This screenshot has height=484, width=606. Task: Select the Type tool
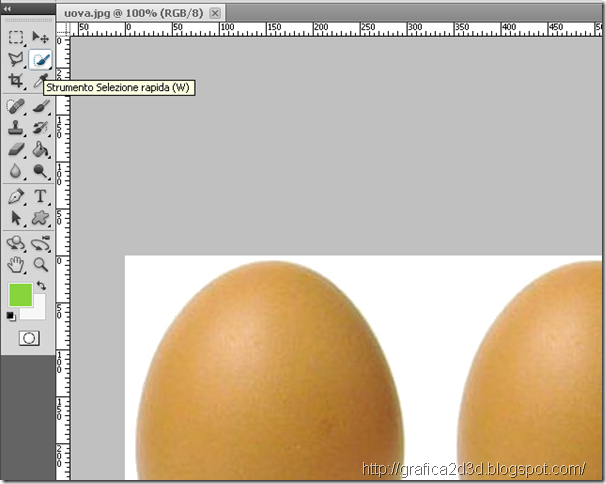pyautogui.click(x=40, y=196)
